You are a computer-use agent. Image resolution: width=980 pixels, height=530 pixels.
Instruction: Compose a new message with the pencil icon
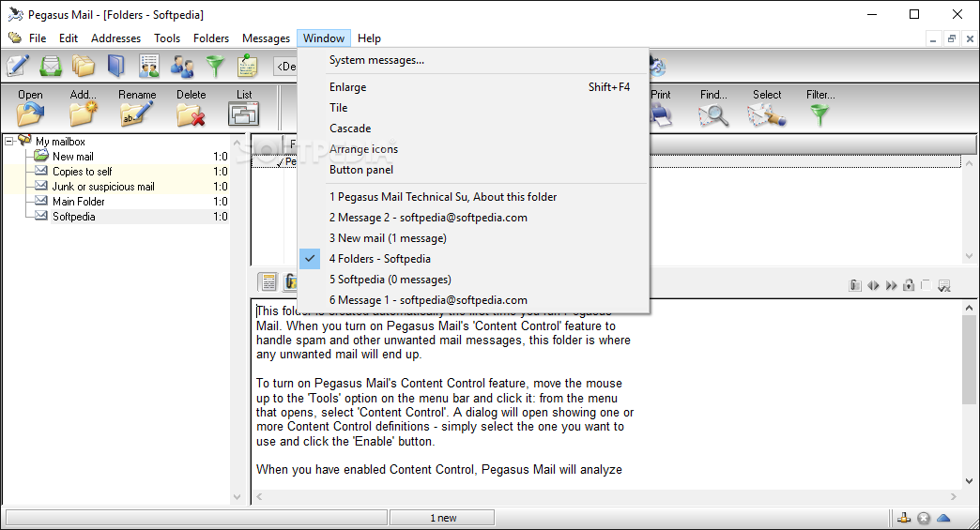click(x=17, y=66)
